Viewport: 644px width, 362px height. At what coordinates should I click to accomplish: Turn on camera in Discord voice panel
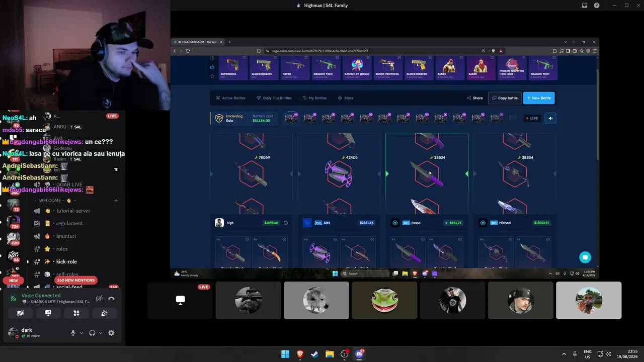20,313
